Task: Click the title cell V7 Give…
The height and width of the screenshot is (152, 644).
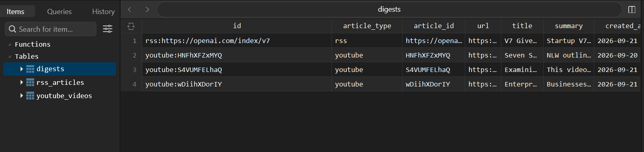Action: [x=522, y=41]
